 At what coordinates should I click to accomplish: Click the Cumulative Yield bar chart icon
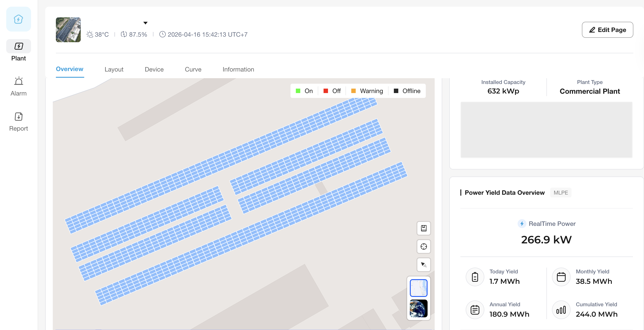[561, 310]
